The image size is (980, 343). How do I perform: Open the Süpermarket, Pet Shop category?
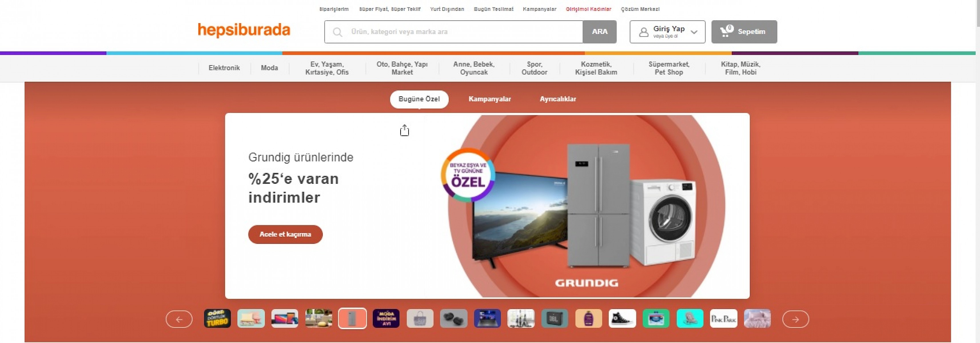tap(669, 68)
